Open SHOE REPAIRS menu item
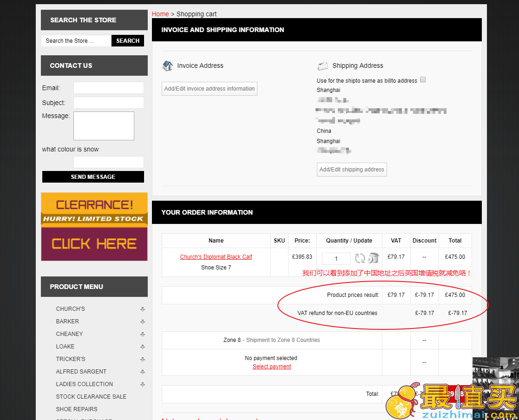Viewport: 519px width, 420px height. pos(77,409)
